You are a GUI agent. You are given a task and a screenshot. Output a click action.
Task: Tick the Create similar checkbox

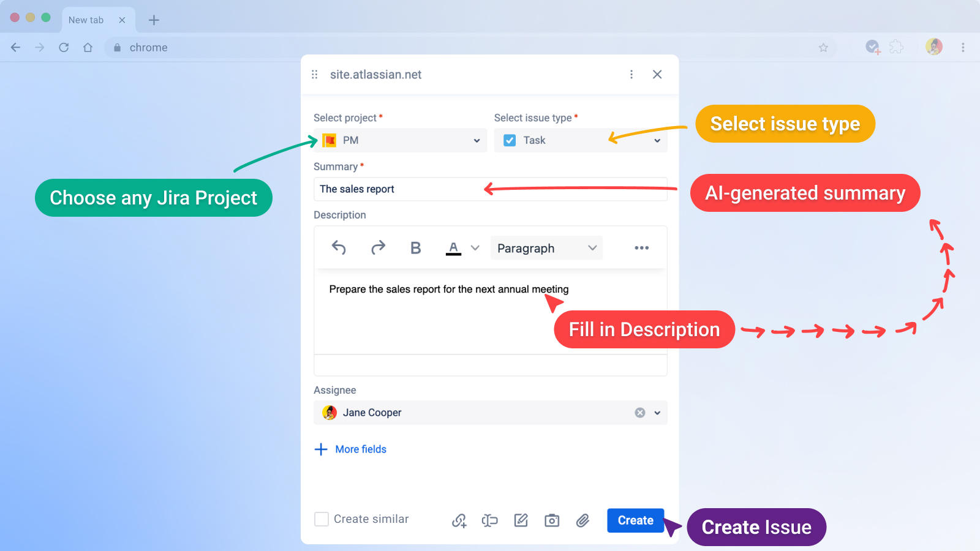point(322,519)
